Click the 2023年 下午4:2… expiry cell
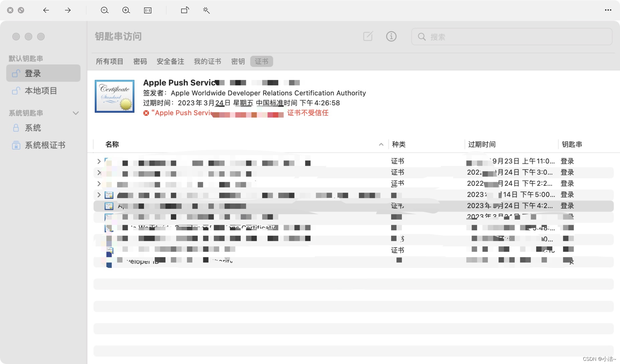The width and height of the screenshot is (620, 364). click(x=510, y=206)
